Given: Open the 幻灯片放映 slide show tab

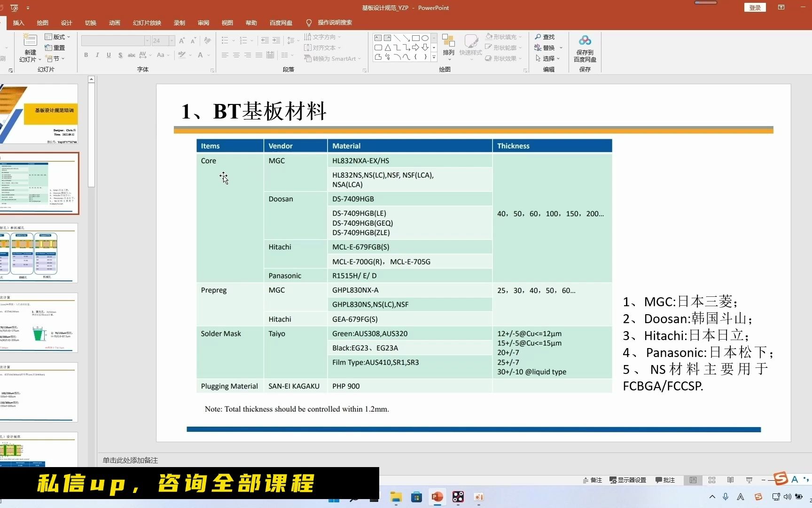Looking at the screenshot, I should 147,23.
